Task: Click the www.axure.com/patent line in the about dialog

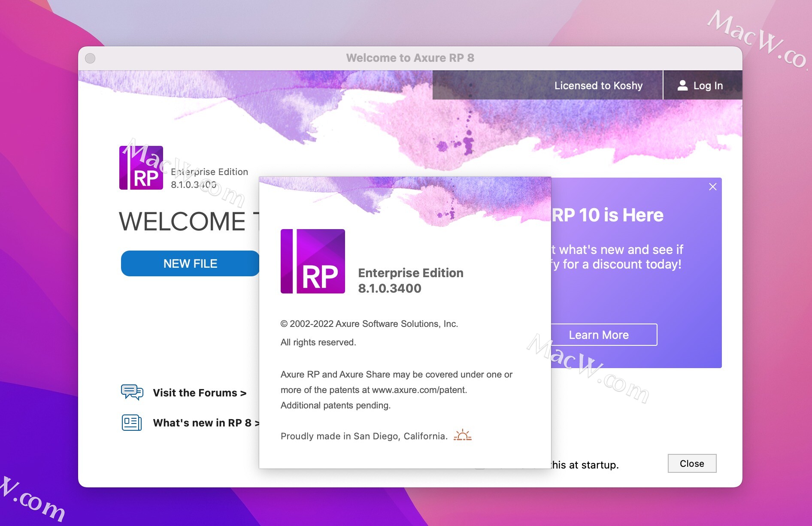Action: [374, 390]
